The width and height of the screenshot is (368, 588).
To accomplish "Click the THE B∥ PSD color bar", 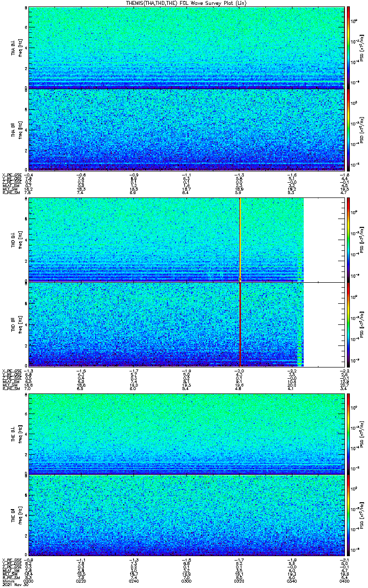I will [348, 515].
